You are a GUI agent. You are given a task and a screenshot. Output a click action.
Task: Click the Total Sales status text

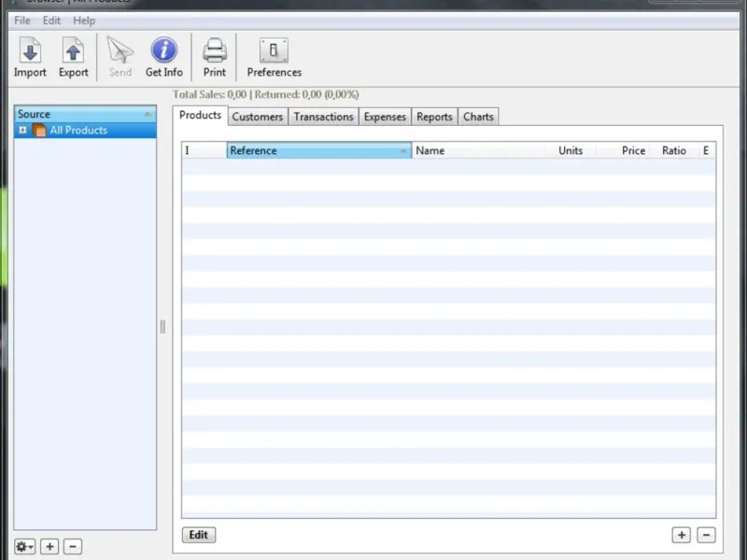click(266, 95)
